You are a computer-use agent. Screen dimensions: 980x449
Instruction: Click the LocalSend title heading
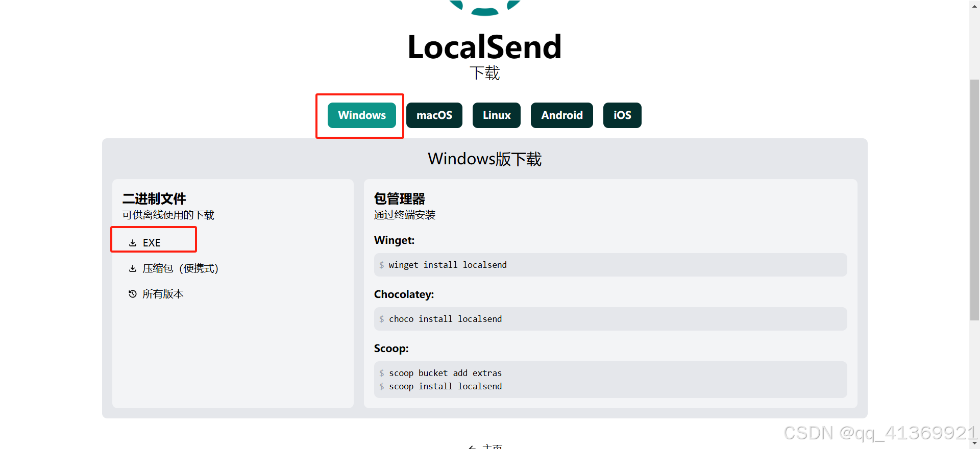pyautogui.click(x=484, y=47)
